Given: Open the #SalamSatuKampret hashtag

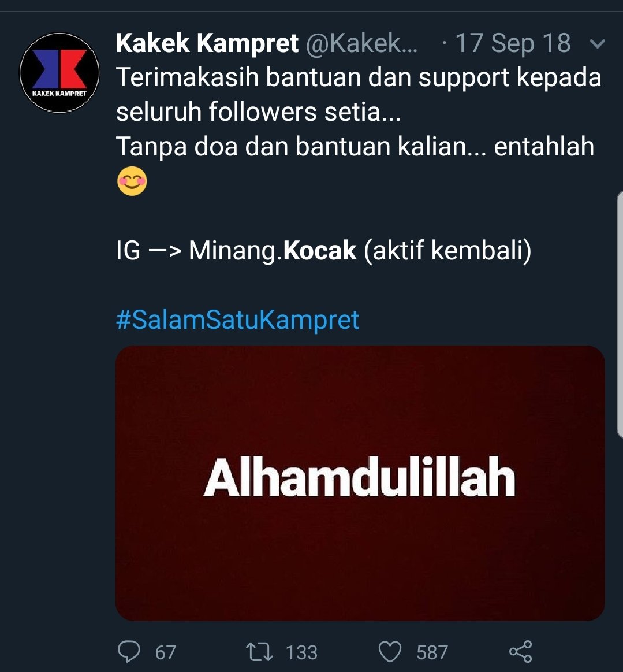Looking at the screenshot, I should coord(238,320).
